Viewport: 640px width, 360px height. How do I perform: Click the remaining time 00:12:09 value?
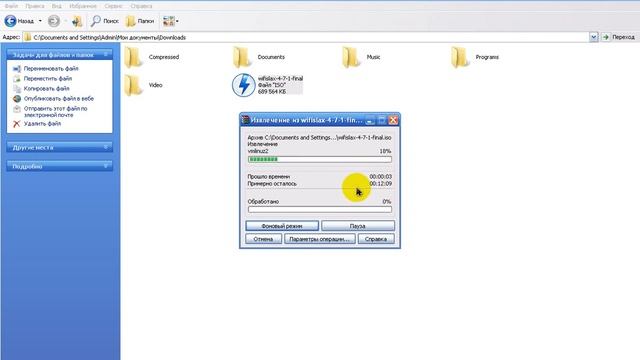(x=380, y=184)
